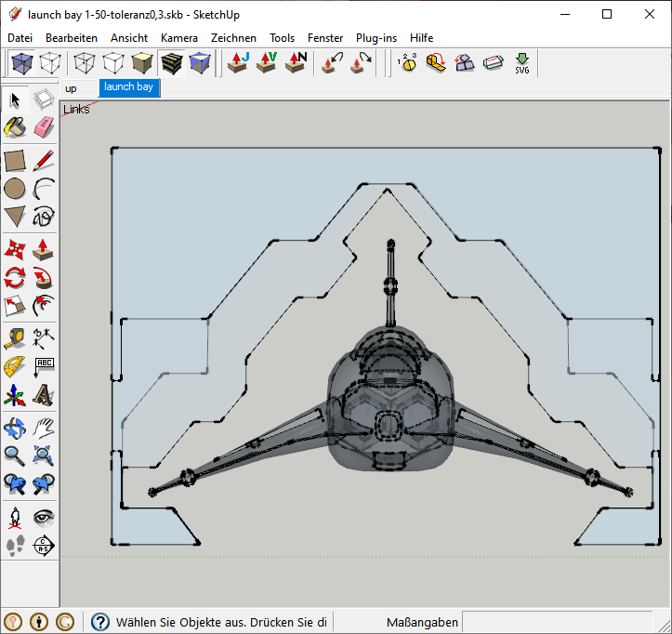
Task: Click the Joint Push Pull J icon
Action: coord(238,63)
